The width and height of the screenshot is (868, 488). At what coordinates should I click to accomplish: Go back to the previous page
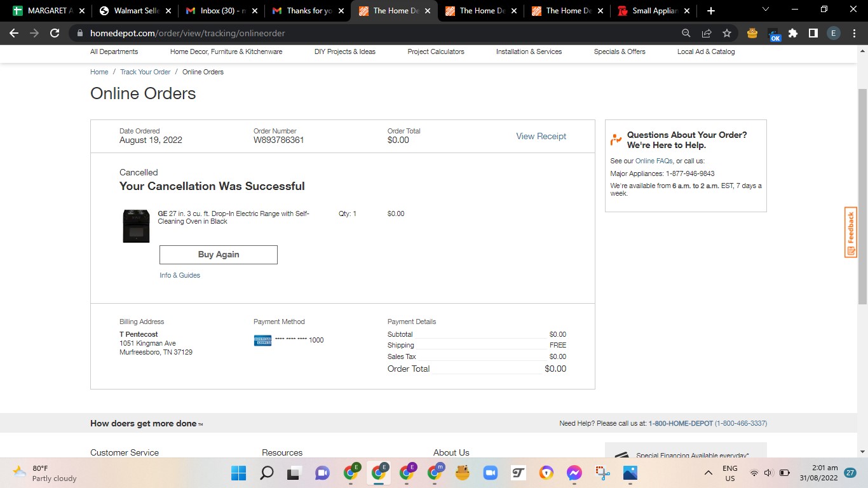[x=14, y=33]
